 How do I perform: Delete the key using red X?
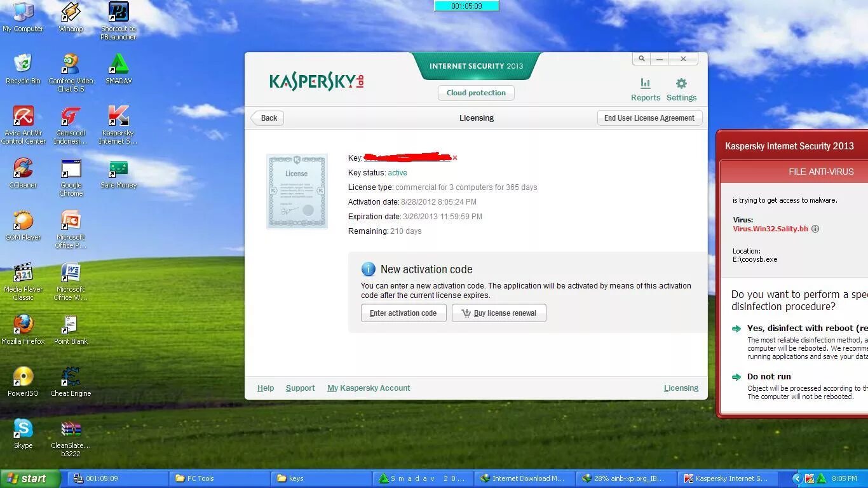[454, 158]
